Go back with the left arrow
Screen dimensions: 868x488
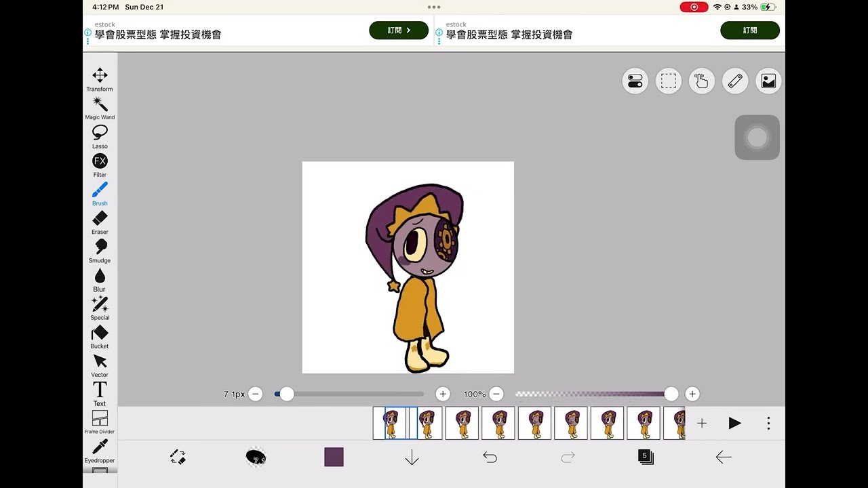[x=724, y=457]
